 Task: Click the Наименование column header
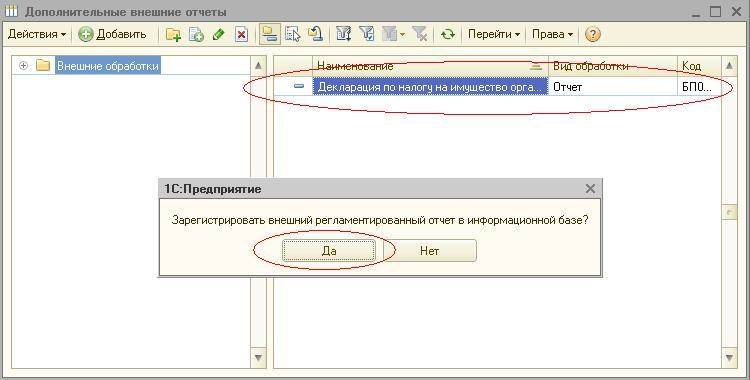pos(430,66)
